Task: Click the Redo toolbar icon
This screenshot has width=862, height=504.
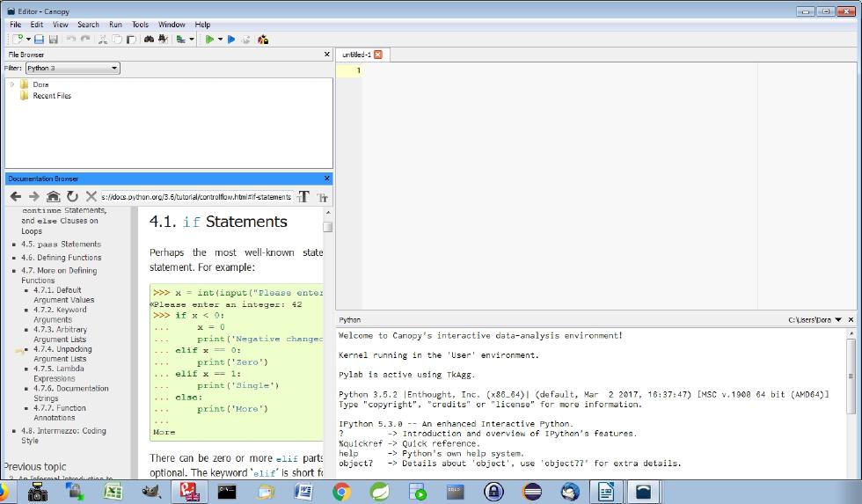Action: 85,39
